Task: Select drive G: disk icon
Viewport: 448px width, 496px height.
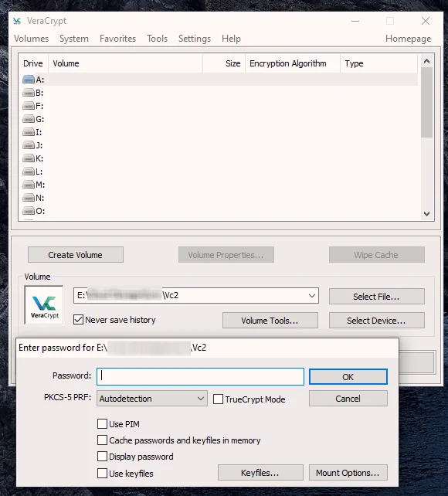Action: point(29,119)
